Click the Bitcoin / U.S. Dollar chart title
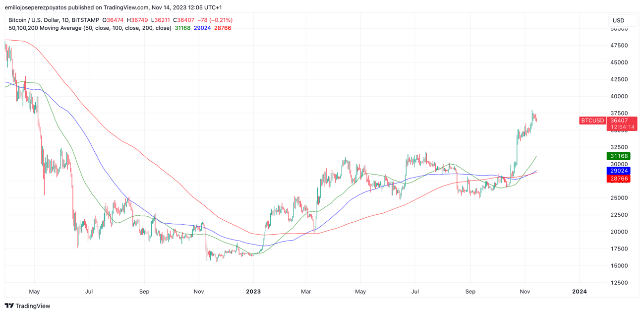Image resolution: width=644 pixels, height=314 pixels. tap(54, 20)
